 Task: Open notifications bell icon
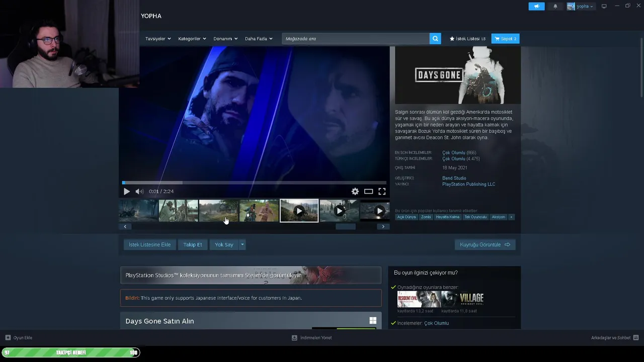click(x=555, y=6)
